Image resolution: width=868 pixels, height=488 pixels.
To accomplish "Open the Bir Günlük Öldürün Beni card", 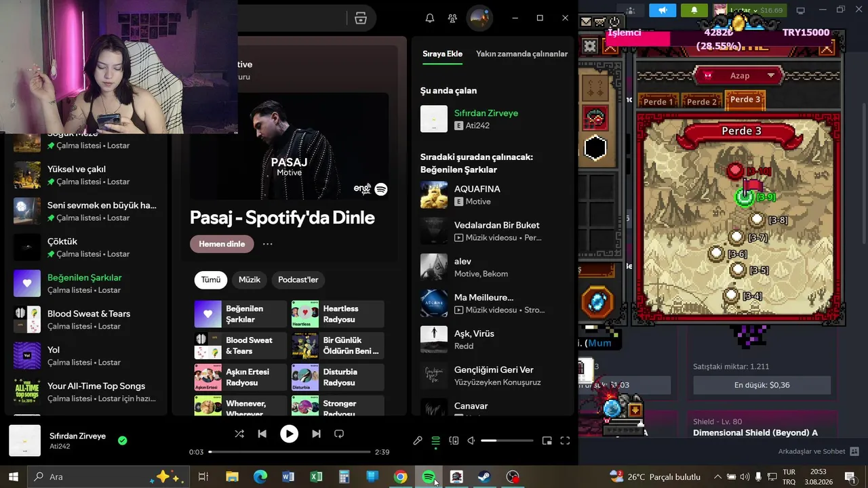I will point(338,346).
